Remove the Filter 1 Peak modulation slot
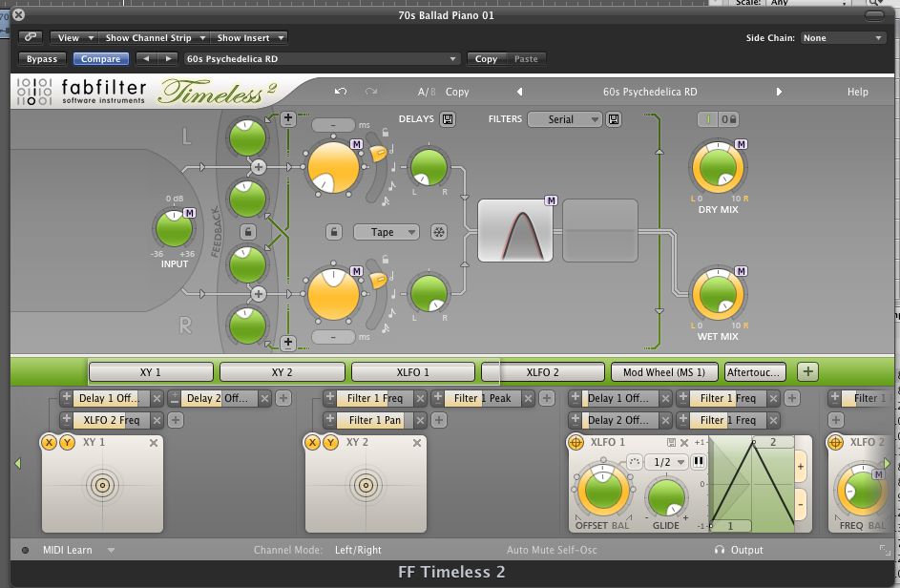 point(528,398)
